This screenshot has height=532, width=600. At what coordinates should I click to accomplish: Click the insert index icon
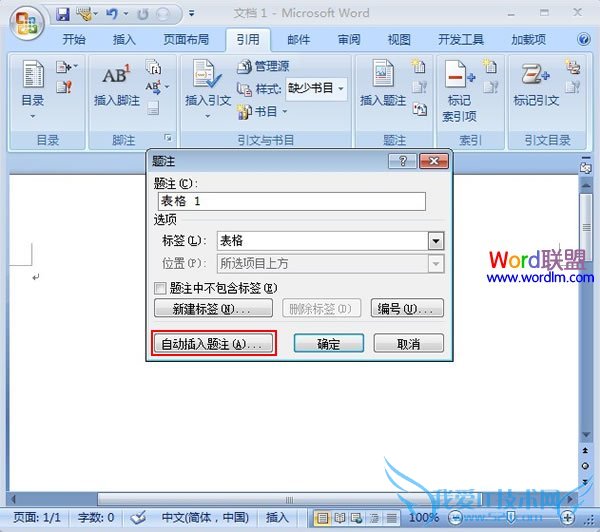coord(489,66)
